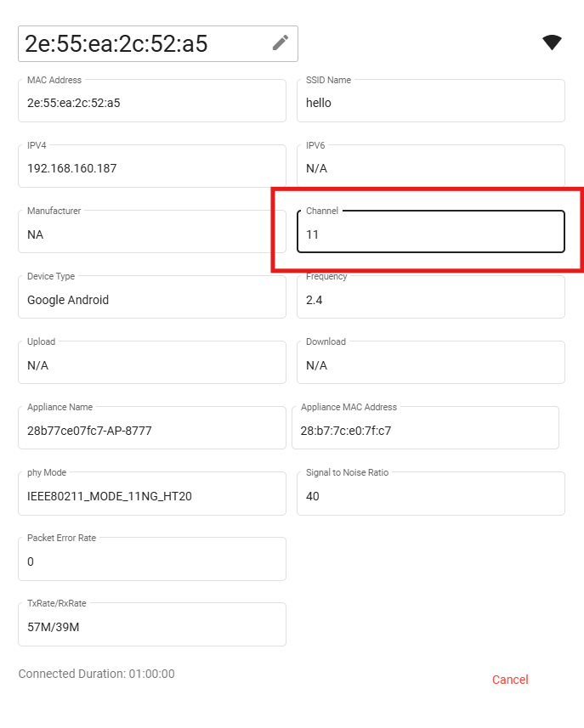Click the pencil edit icon beside device name
Image resolution: width=584 pixels, height=728 pixels.
[281, 42]
